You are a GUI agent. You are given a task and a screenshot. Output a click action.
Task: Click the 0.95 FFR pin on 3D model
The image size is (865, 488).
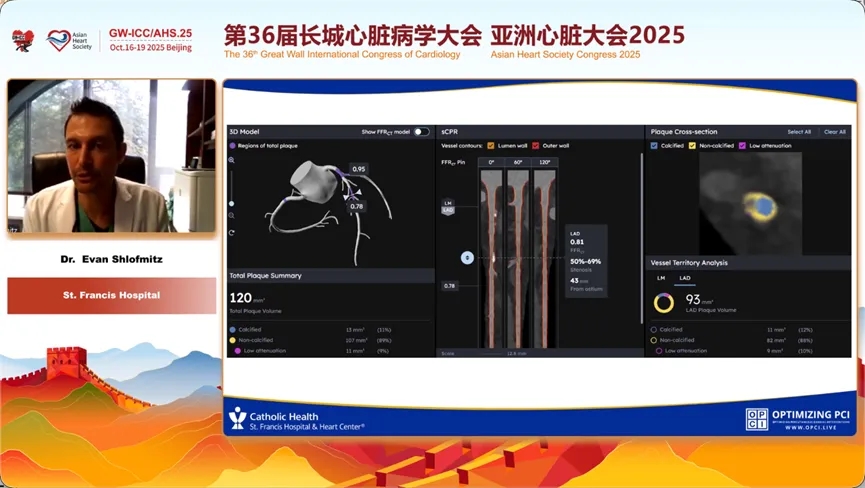coord(358,169)
